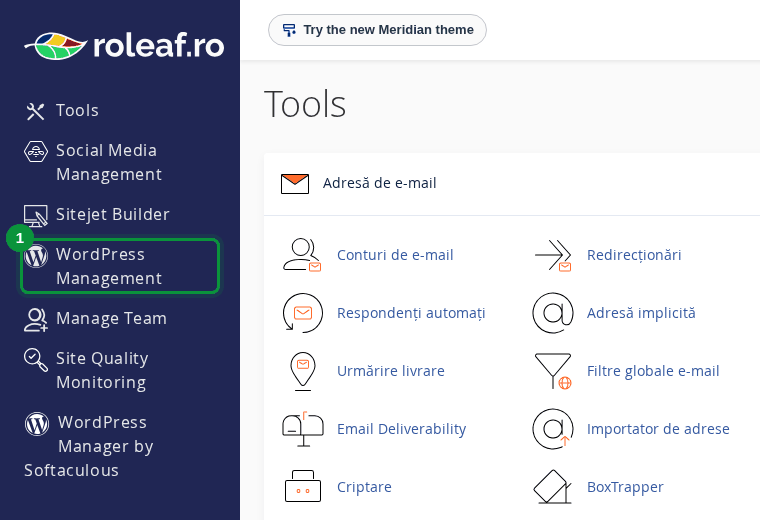Click the WordPress Manager by Softaculous icon
Image resolution: width=760 pixels, height=520 pixels.
click(37, 424)
